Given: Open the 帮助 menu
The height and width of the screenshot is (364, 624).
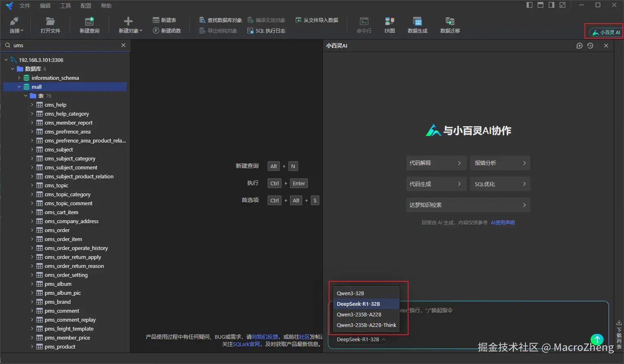Looking at the screenshot, I should tap(106, 6).
